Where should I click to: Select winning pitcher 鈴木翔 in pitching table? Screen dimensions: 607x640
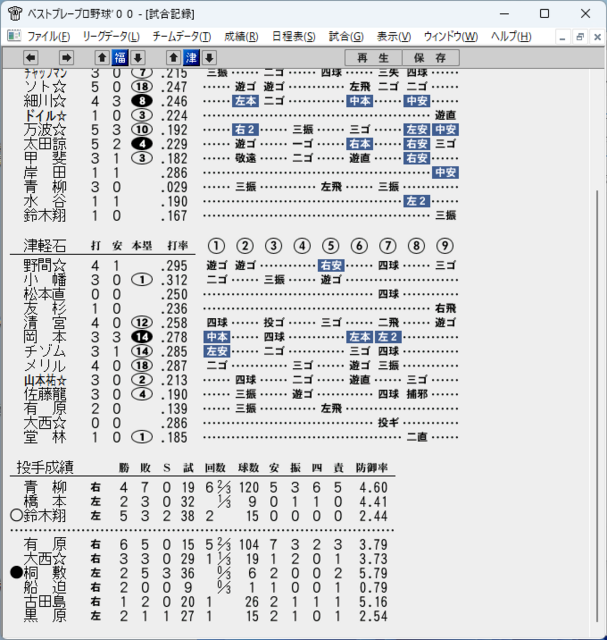(x=44, y=516)
